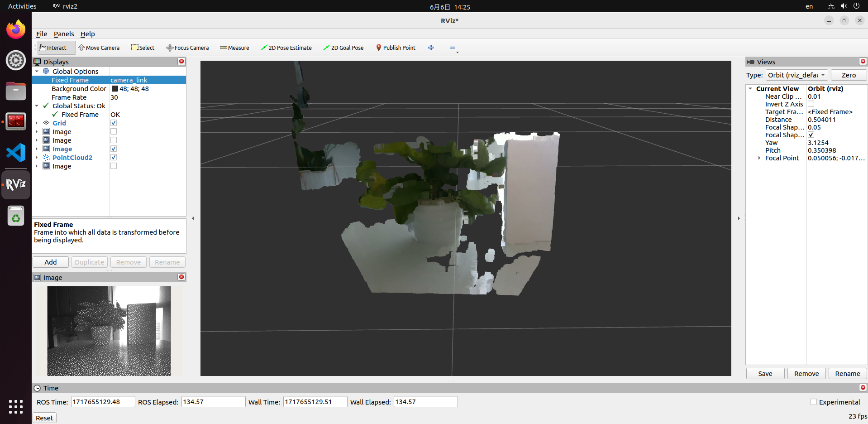
Task: Collapse the Current View node
Action: [x=750, y=89]
